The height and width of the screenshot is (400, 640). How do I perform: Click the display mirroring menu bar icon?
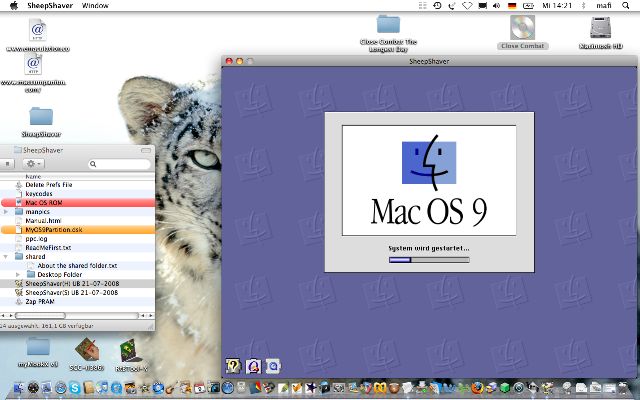(482, 6)
